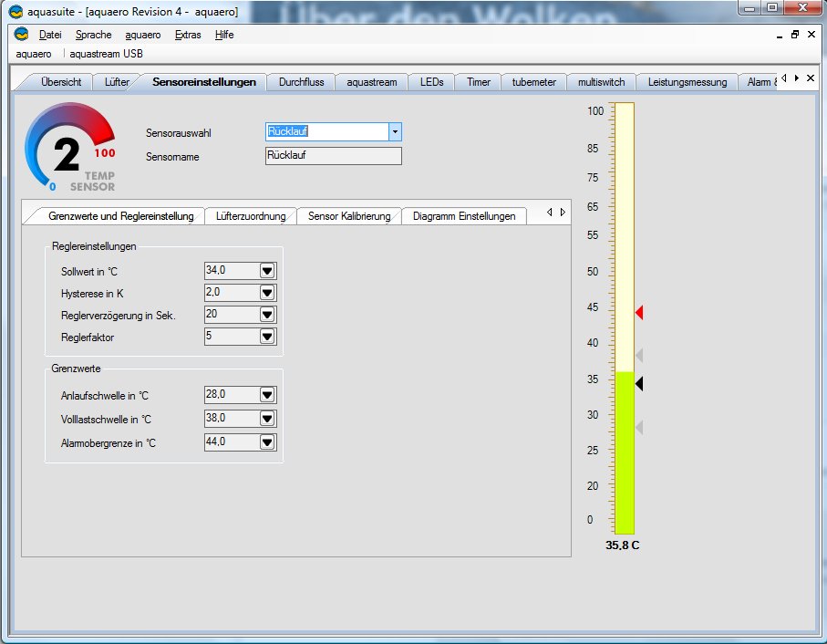Switch to the Durchfluss tab
The width and height of the screenshot is (827, 644).
coord(301,82)
